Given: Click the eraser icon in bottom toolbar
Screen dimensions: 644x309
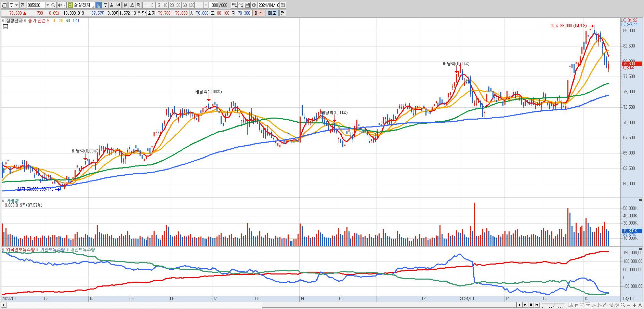Looking at the screenshot, I should tap(611, 305).
